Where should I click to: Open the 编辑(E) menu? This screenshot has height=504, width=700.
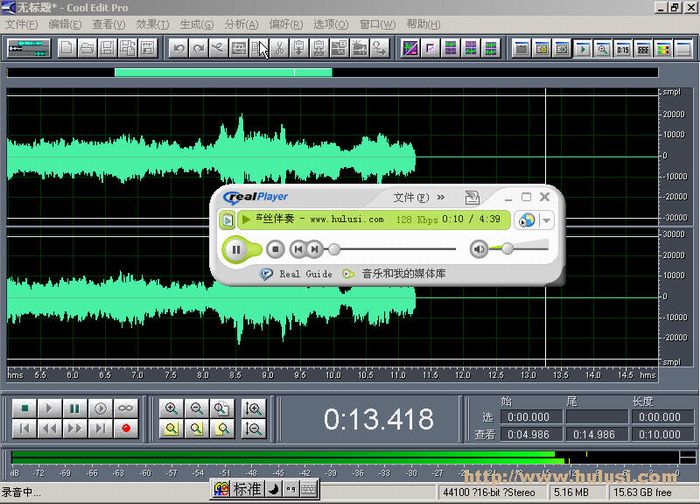tap(65, 24)
